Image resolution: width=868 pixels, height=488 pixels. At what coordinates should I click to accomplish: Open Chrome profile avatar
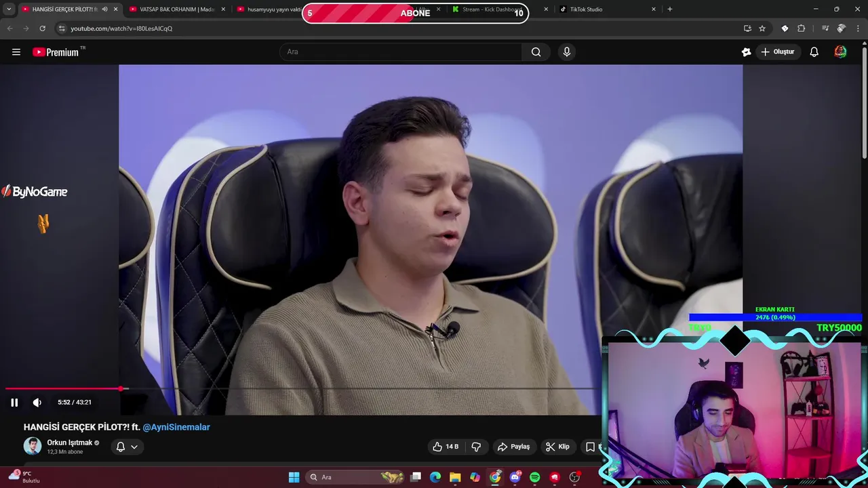click(x=842, y=28)
